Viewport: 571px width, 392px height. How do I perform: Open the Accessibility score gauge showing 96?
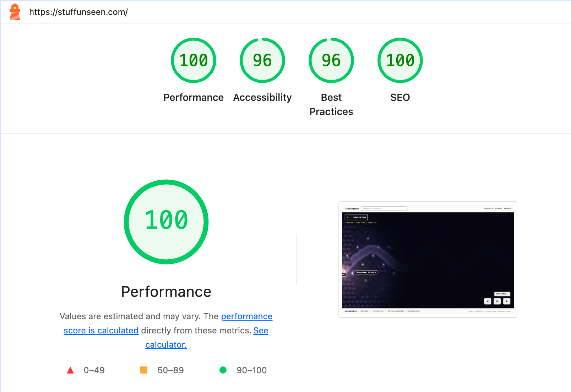[x=262, y=60]
